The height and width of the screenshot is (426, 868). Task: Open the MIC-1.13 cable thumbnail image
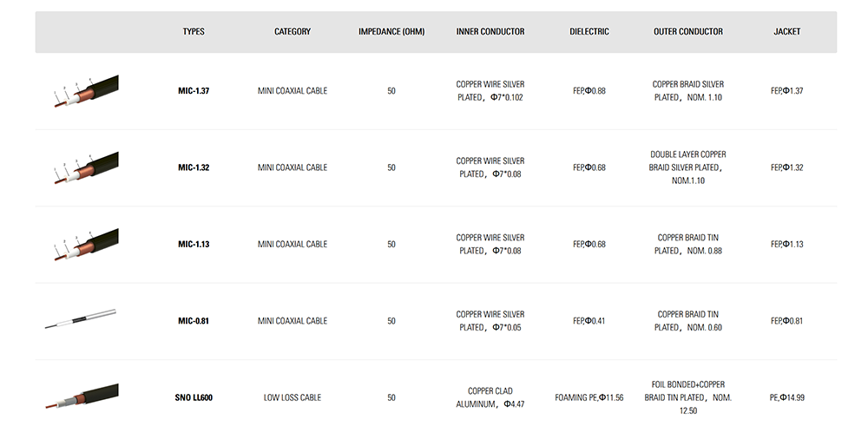tap(86, 244)
